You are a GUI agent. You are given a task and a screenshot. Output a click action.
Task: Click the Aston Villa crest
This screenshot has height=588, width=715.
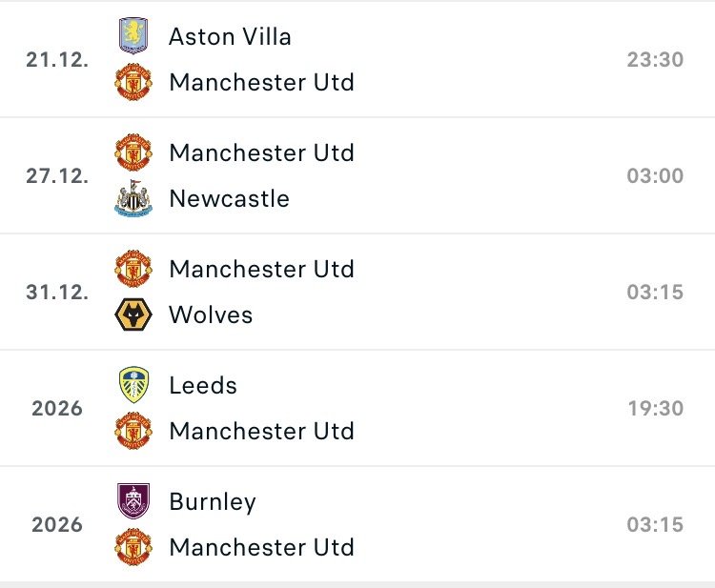coord(133,36)
